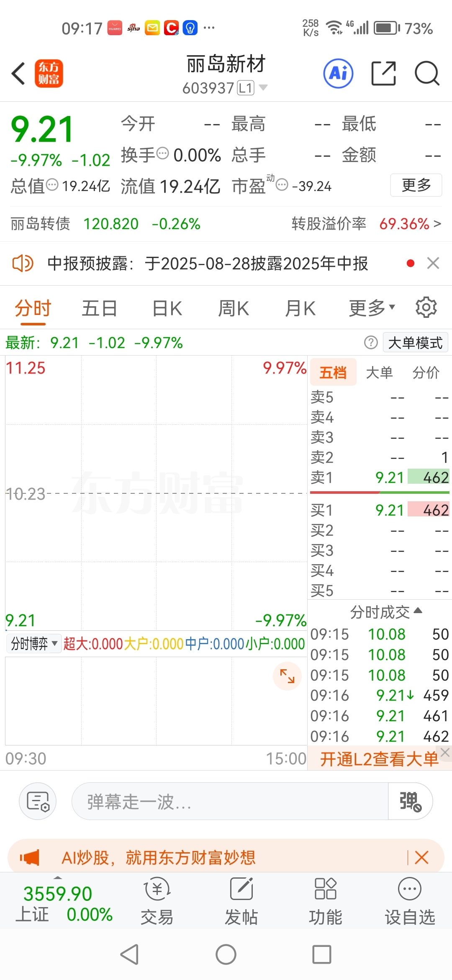Open the 更多 chart period dropdown
Screen dimensions: 452x980
(372, 308)
